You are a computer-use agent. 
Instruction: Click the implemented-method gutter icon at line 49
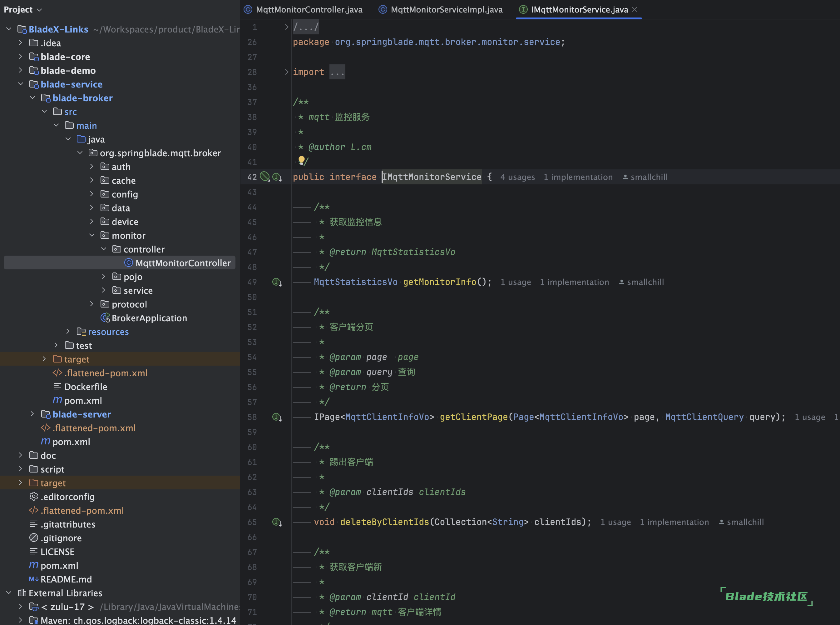pos(277,282)
